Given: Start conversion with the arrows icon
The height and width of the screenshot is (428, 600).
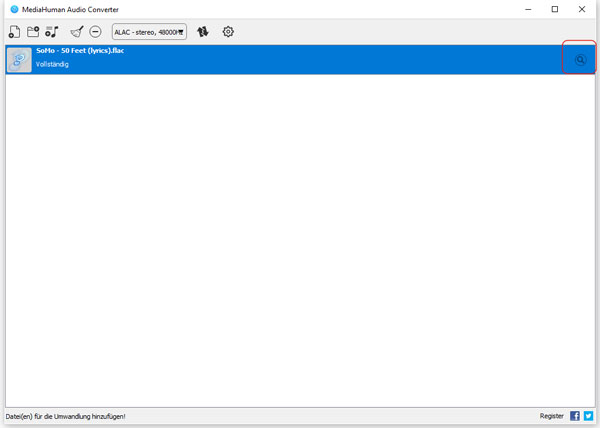Looking at the screenshot, I should (x=203, y=32).
